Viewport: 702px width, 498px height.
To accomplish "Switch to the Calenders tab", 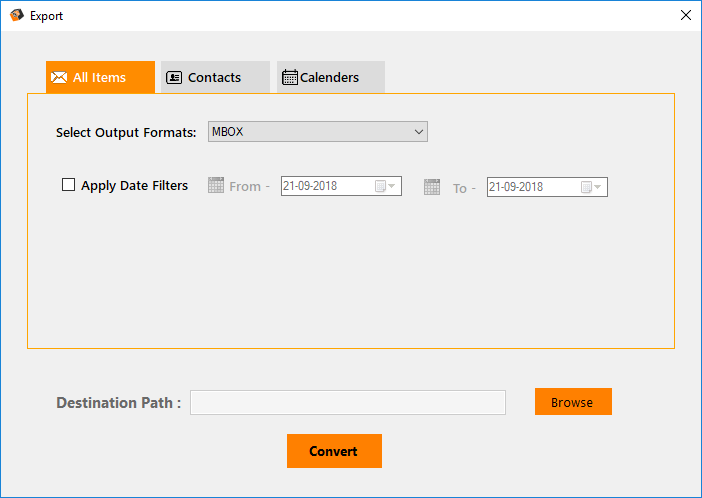I will 330,77.
